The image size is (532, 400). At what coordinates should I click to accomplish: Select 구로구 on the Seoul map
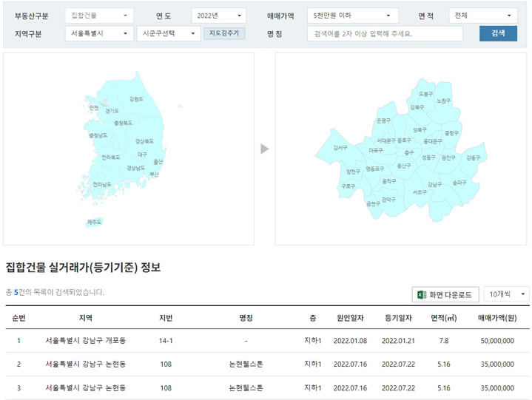pos(348,186)
